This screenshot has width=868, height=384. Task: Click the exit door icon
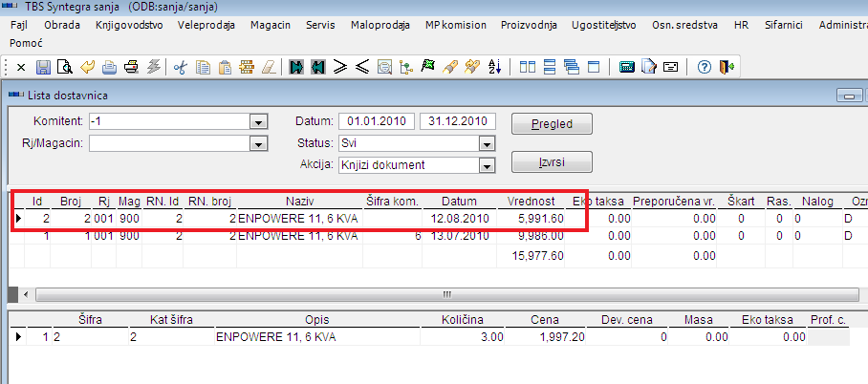pos(727,67)
